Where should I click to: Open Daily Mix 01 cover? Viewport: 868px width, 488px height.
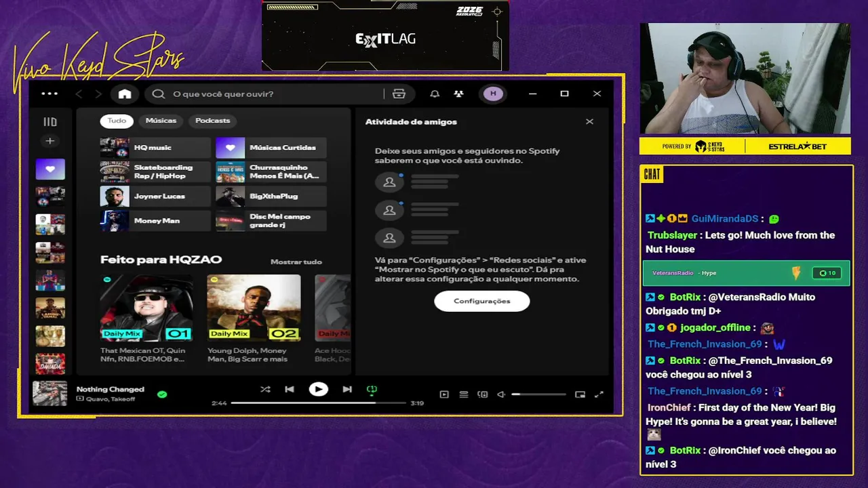[x=146, y=308]
